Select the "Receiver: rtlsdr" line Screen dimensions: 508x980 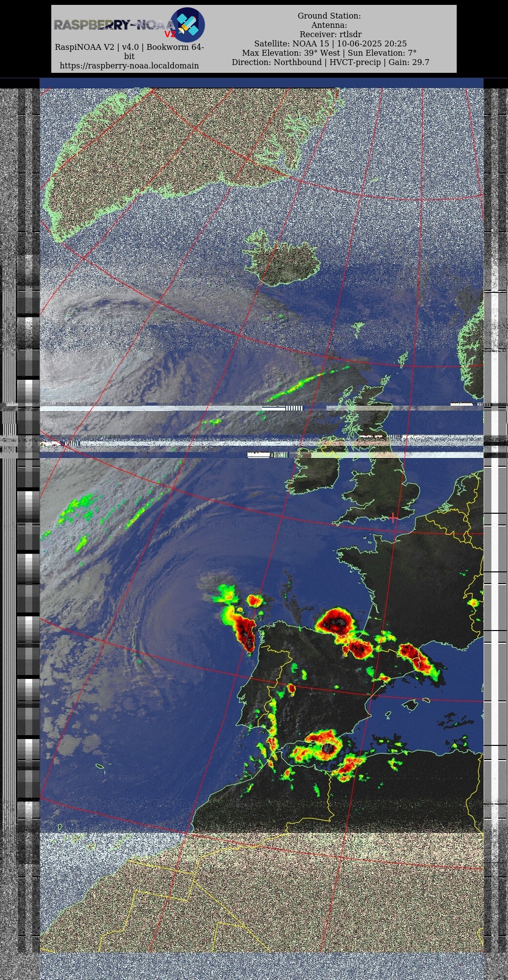331,34
